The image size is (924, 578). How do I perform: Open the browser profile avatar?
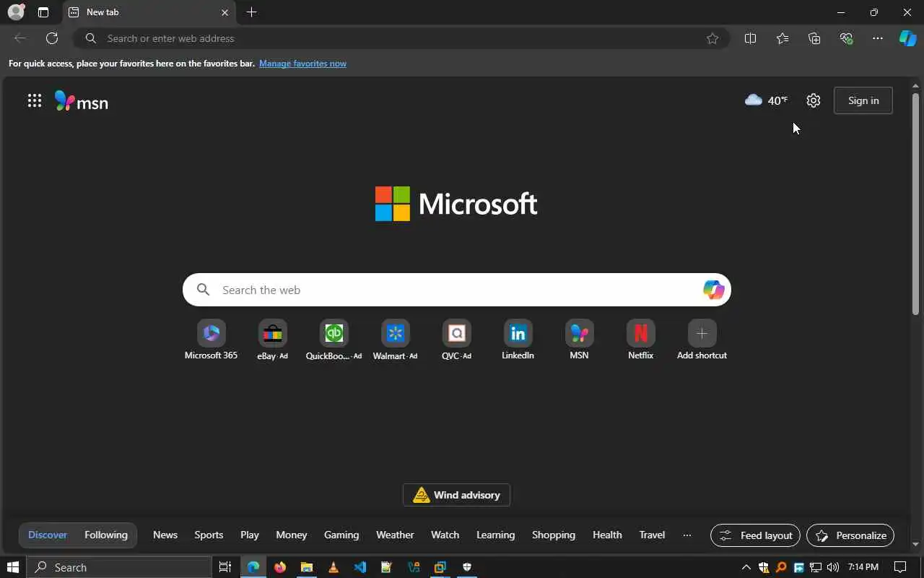[16, 12]
